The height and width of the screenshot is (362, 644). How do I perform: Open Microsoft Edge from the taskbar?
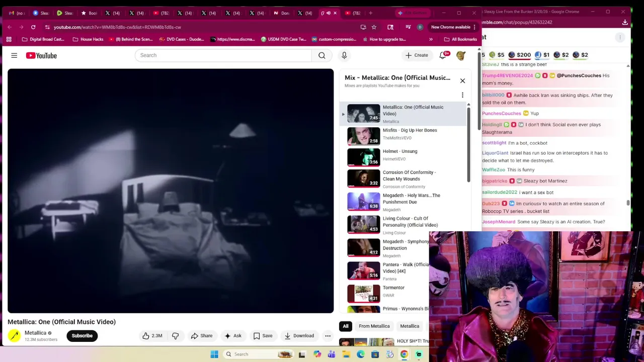coord(361,354)
